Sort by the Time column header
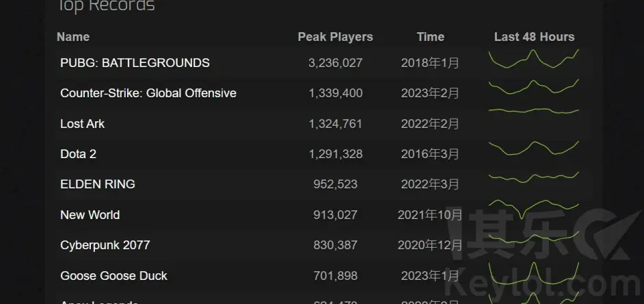644x304 pixels. 430,37
